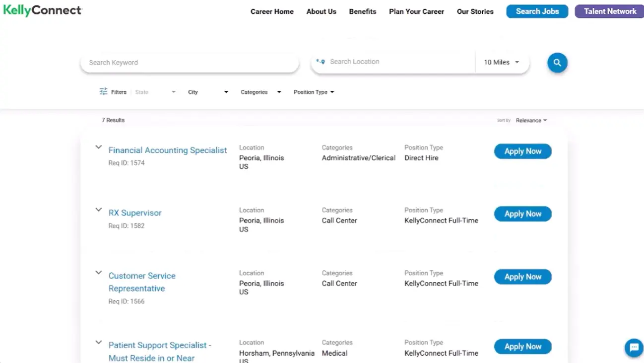Apply Now for Patient Support Specialist
Viewport: 644px width, 363px height.
[523, 347]
